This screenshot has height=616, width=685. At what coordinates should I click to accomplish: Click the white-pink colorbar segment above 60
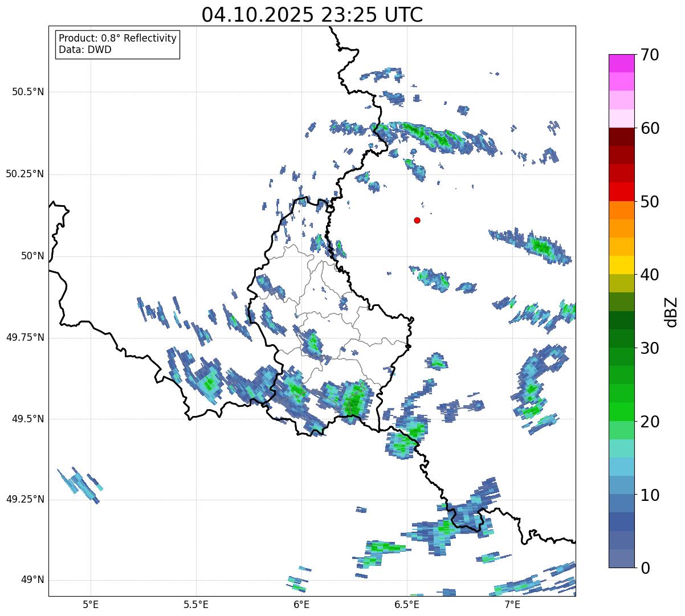tap(621, 119)
